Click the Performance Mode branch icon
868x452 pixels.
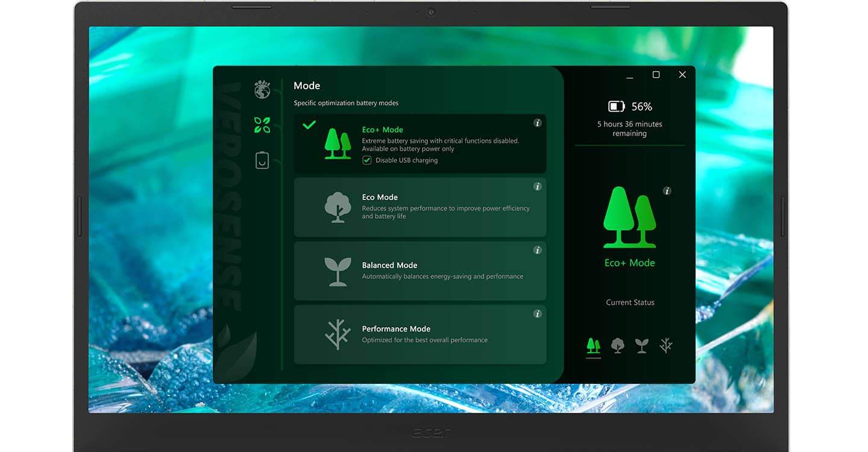(x=339, y=335)
